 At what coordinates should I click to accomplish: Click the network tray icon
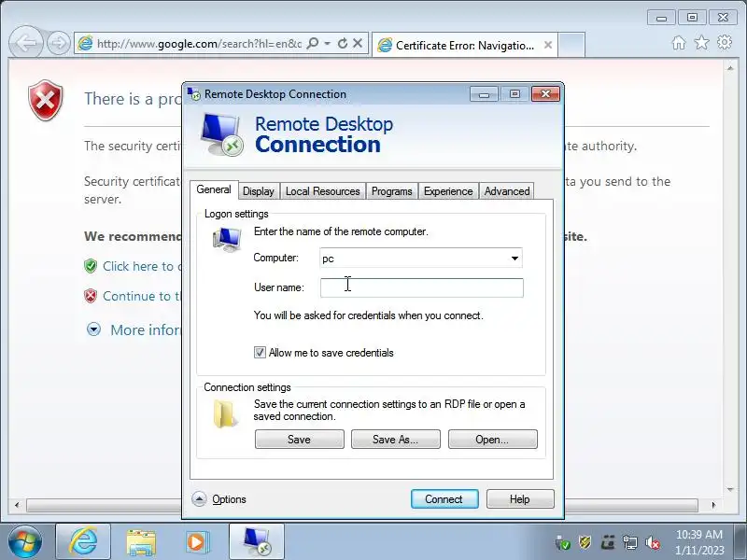coord(630,542)
